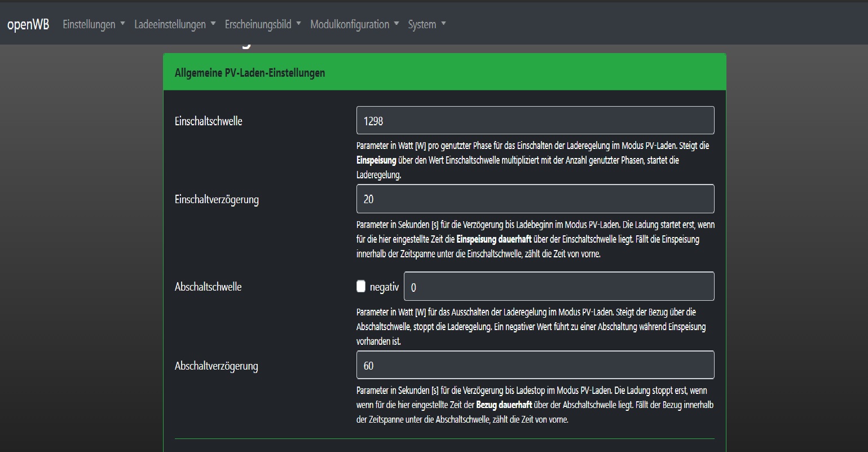
Task: Expand the dropdown arrow beside Erscheinungsbild
Action: tap(298, 24)
